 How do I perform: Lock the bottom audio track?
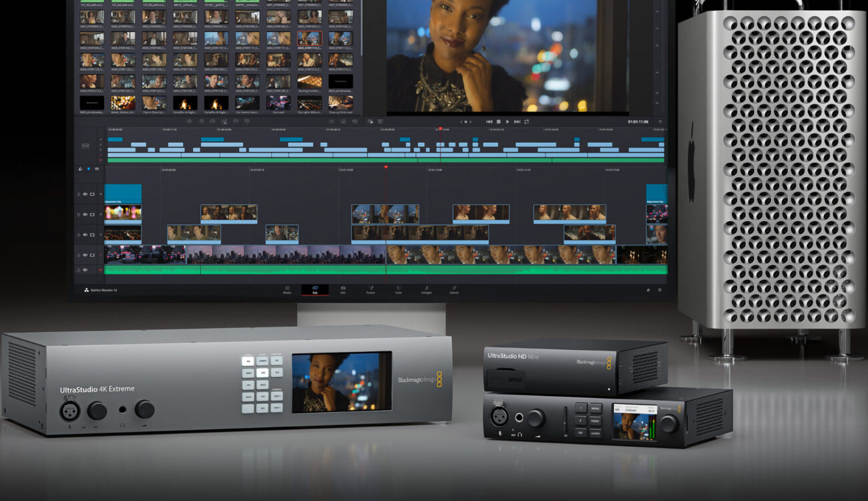pos(79,270)
